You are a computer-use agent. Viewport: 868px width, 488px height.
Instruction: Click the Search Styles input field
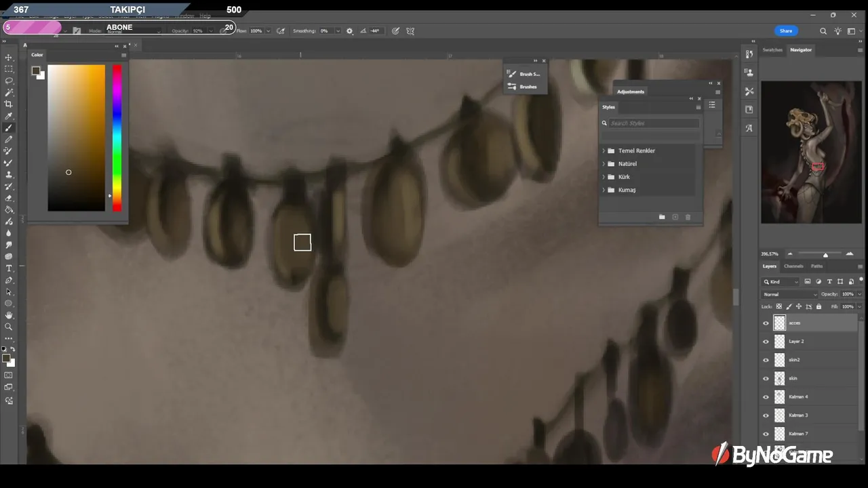point(654,123)
